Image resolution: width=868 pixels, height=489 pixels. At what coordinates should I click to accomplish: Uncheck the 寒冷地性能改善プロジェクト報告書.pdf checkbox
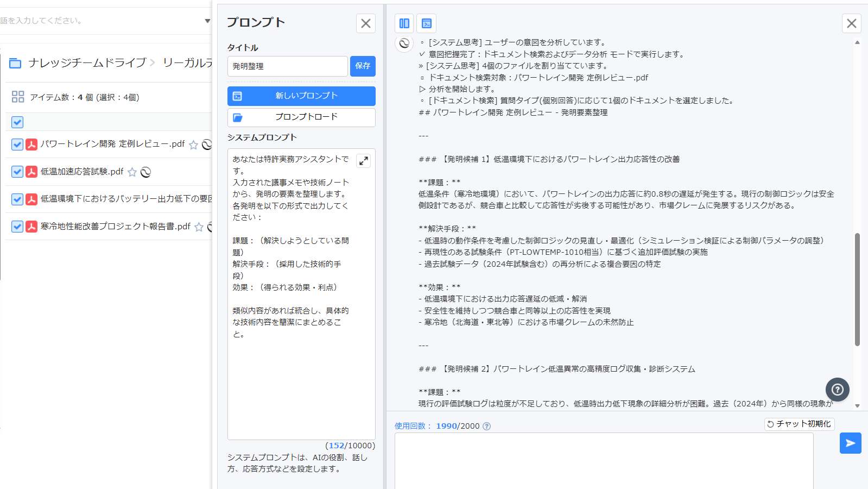[x=17, y=227]
